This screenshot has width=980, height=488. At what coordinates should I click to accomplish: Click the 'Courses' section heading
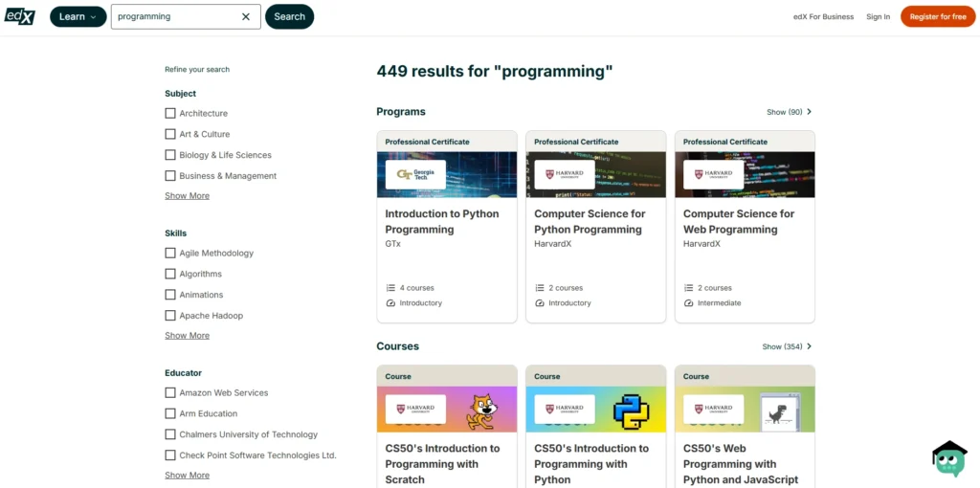coord(397,346)
